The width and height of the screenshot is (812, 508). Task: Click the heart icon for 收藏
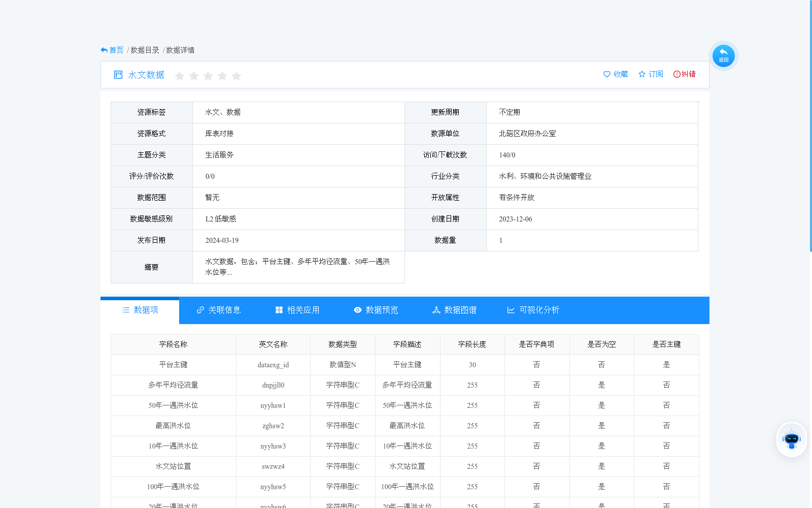click(607, 74)
